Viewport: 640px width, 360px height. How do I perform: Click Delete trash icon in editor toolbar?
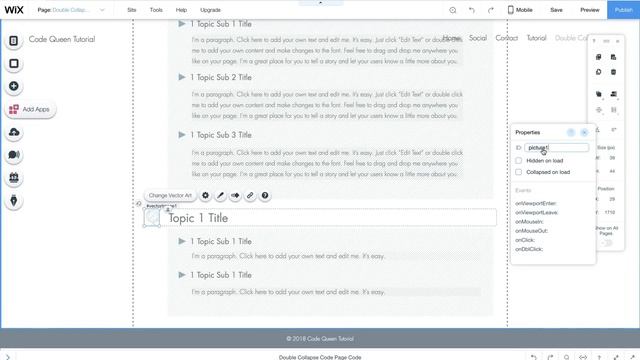(x=613, y=72)
